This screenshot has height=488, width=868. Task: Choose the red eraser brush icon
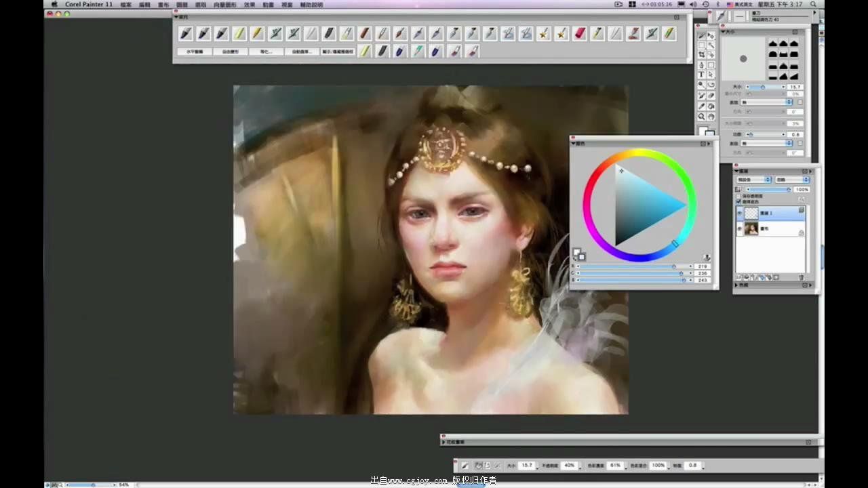579,33
